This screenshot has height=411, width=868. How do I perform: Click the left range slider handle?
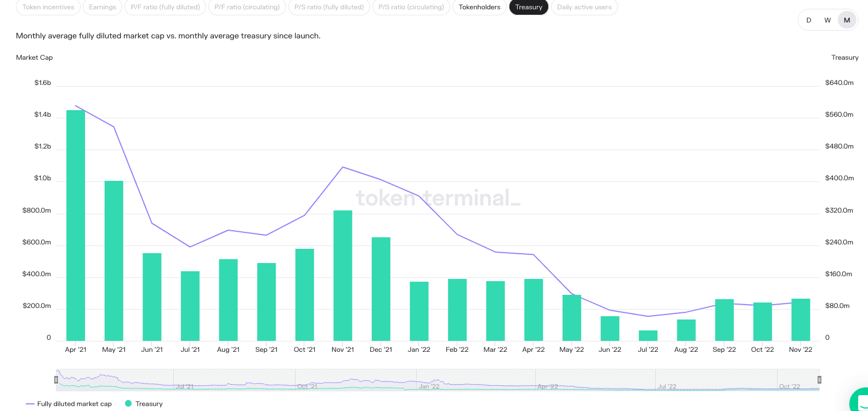56,380
